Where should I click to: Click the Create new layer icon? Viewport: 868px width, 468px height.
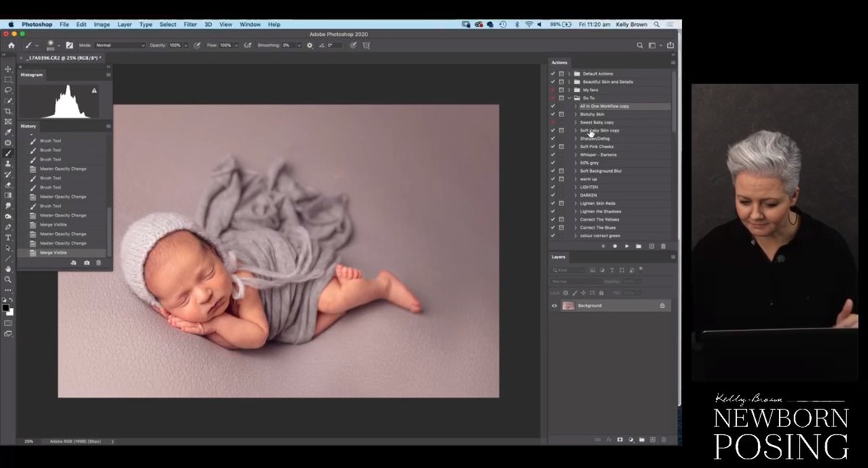[x=653, y=439]
